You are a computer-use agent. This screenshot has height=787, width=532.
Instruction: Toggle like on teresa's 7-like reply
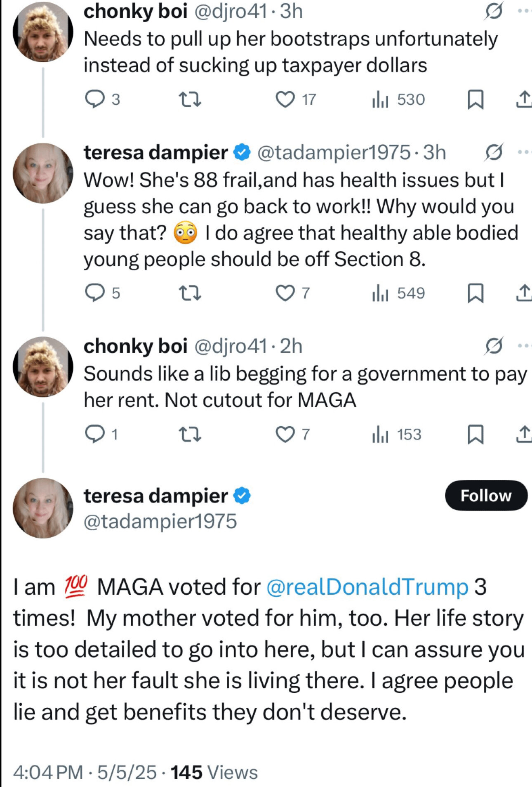coord(292,293)
